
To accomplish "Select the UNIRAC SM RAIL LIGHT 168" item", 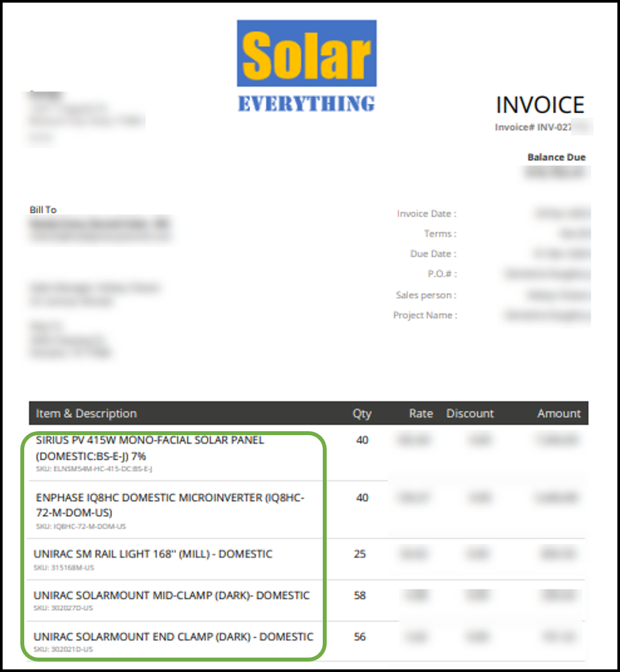I will tap(153, 554).
